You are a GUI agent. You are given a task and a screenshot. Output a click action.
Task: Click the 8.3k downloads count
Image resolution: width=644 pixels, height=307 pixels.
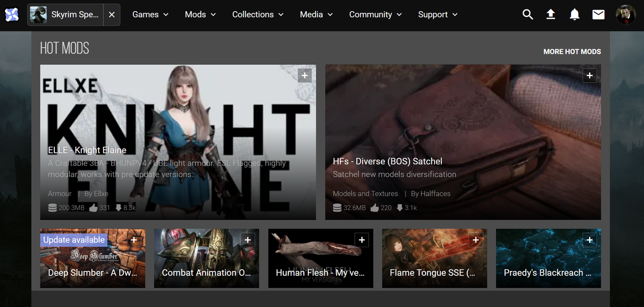click(129, 208)
